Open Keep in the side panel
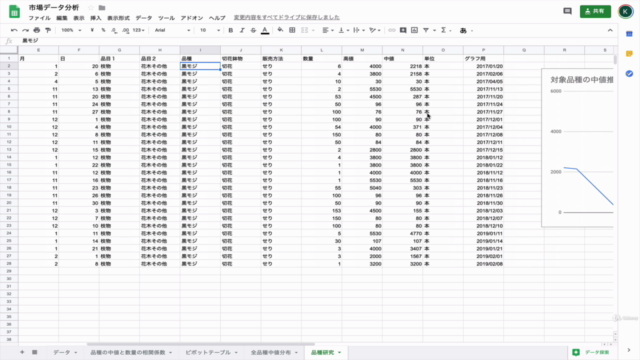The width and height of the screenshot is (640, 360). 629,54
